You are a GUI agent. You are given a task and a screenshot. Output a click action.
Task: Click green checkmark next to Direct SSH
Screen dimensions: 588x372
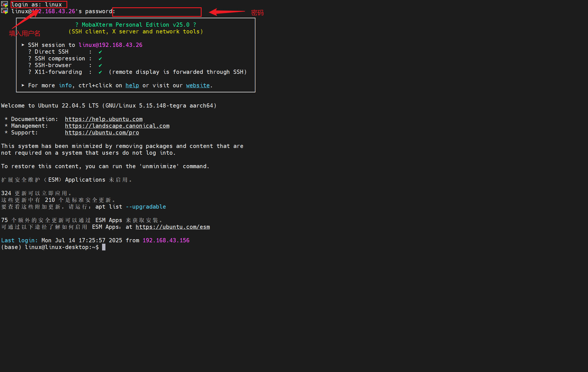pos(100,52)
